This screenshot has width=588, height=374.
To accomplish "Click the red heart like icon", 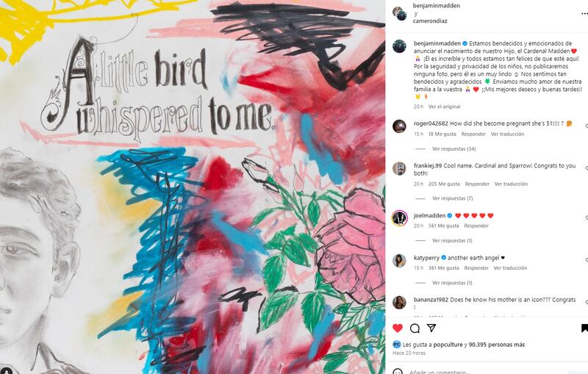I will (398, 328).
